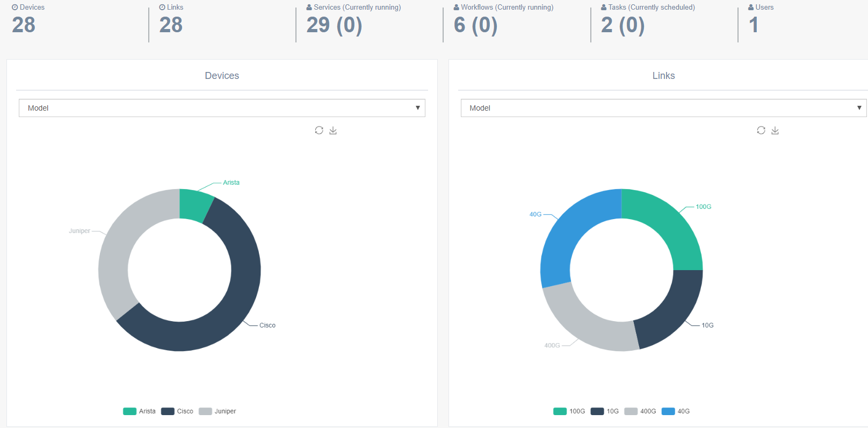
Task: Click the Links panel title
Action: pyautogui.click(x=663, y=76)
